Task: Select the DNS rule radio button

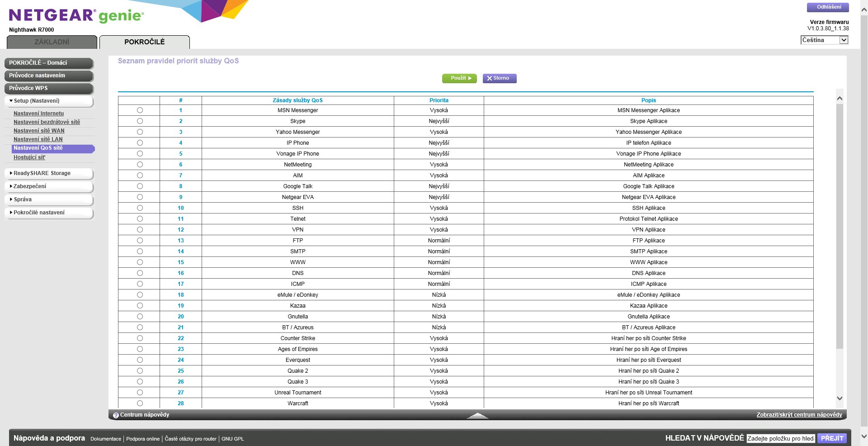Action: tap(140, 273)
